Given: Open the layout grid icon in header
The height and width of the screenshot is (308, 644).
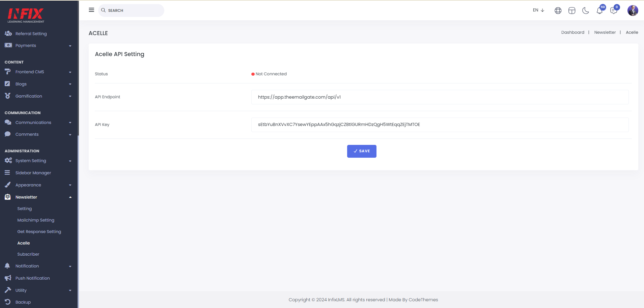Looking at the screenshot, I should [572, 10].
